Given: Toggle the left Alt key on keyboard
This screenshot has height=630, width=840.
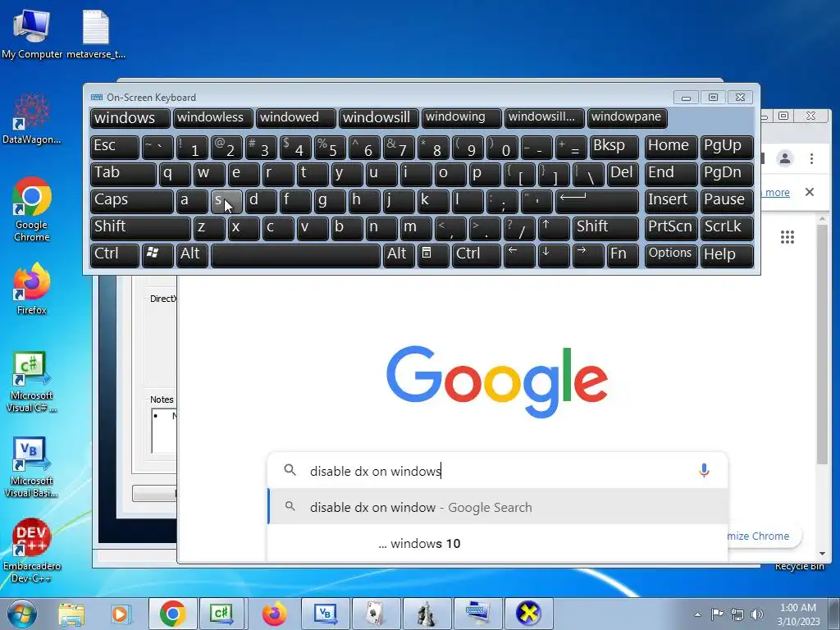Looking at the screenshot, I should 192,254.
